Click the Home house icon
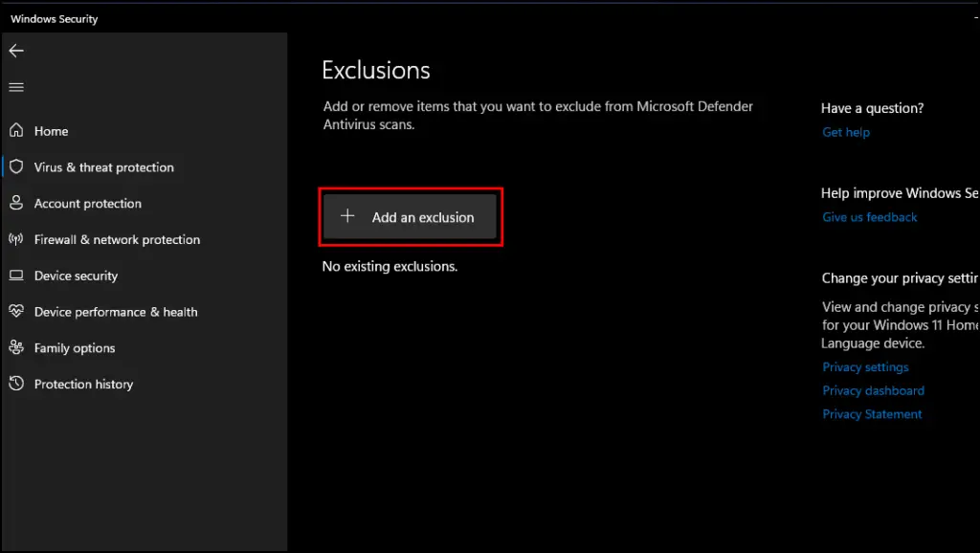 (16, 130)
